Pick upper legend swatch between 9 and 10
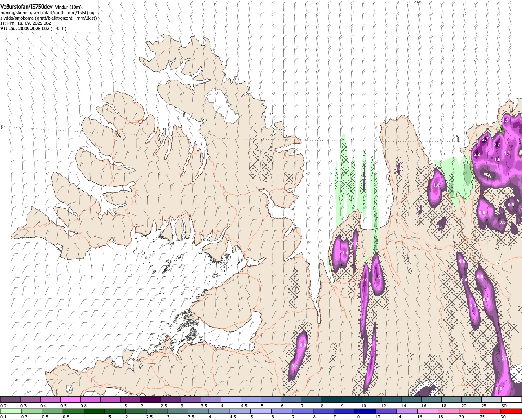The width and height of the screenshot is (522, 420). click(x=351, y=400)
